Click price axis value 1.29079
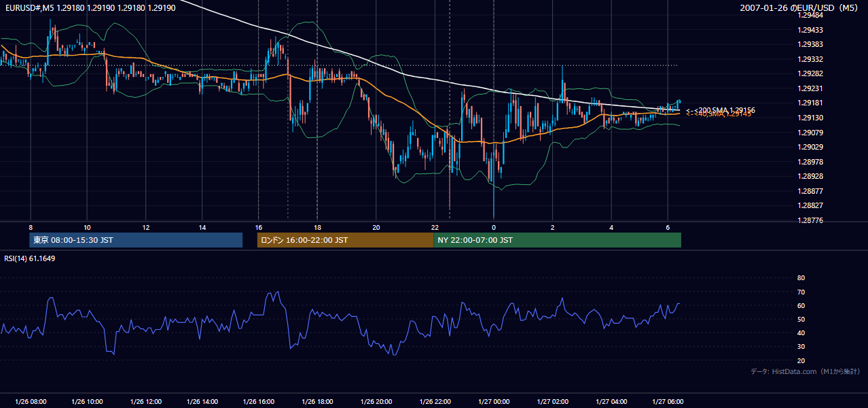Screen dimensions: 868x408 point(810,133)
